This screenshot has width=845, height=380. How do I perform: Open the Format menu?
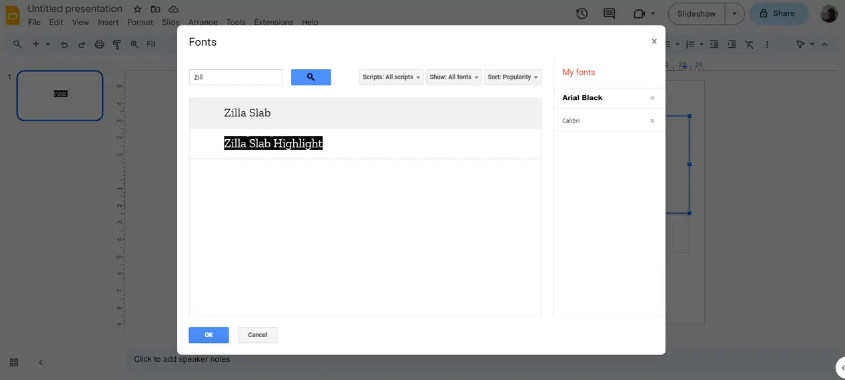click(x=140, y=23)
